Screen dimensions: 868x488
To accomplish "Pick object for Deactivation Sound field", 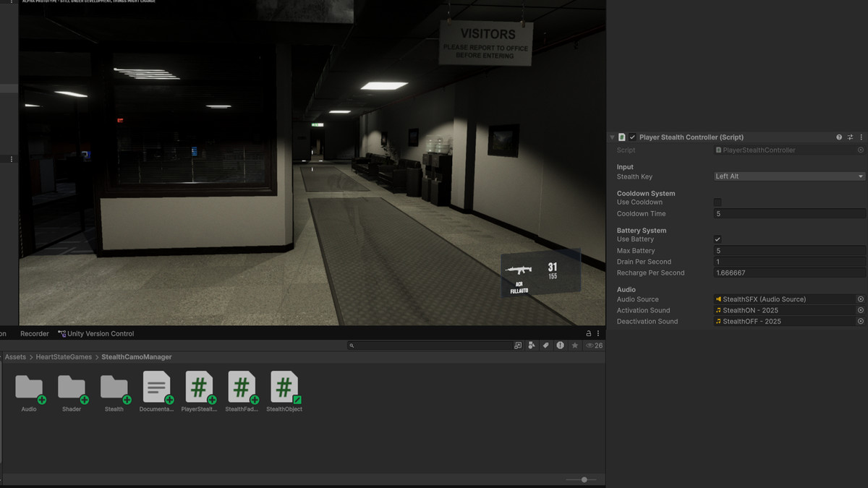I will click(861, 322).
